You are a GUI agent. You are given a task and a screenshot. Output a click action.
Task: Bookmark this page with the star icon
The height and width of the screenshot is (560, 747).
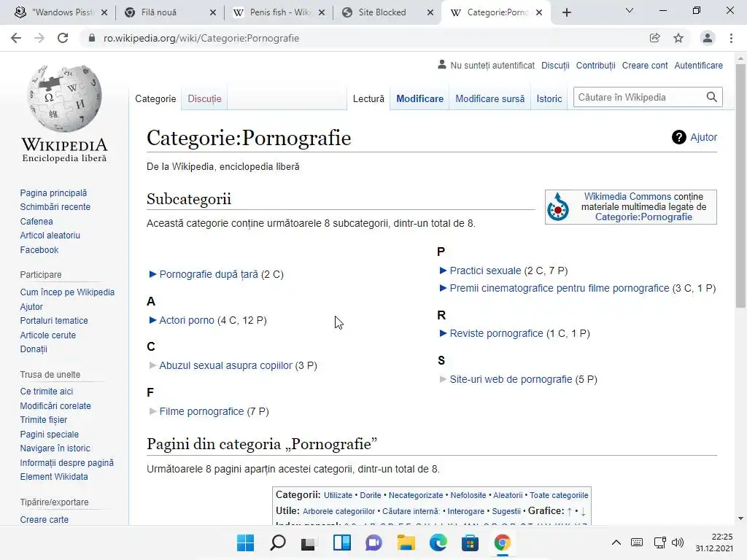pos(678,38)
